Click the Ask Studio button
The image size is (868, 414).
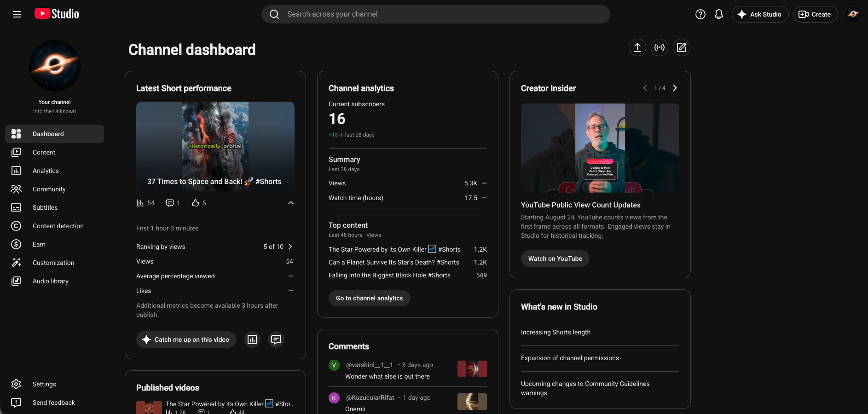[760, 14]
